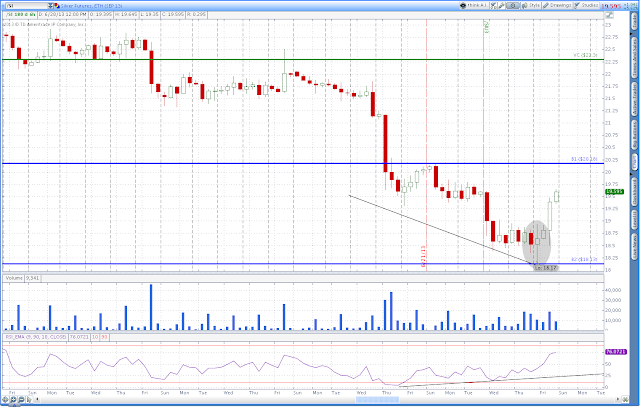Open the symbol selector dropdown arrow
Image resolution: width=640 pixels, height=407 pixels.
click(51, 6)
